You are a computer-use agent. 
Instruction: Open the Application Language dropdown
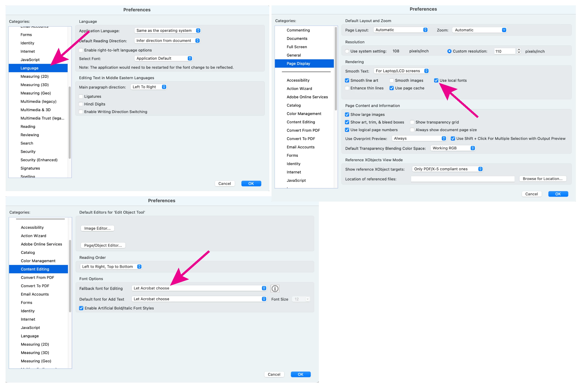(167, 31)
